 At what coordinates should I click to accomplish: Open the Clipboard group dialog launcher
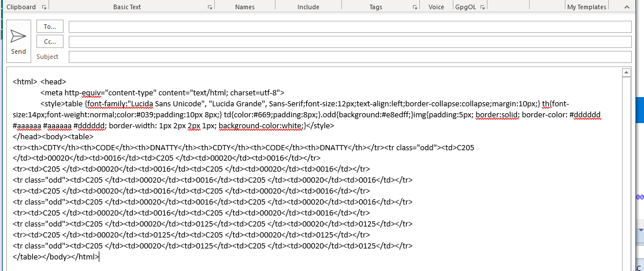(44, 7)
